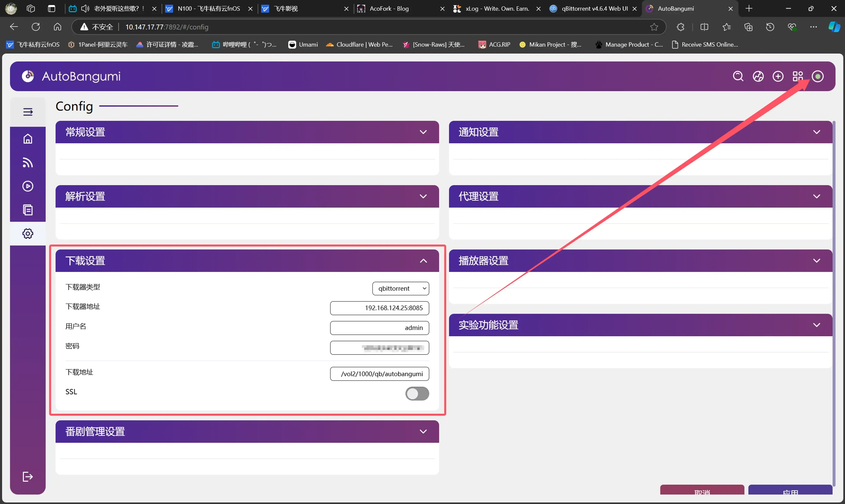Open the player sidebar icon
This screenshot has height=504, width=845.
28,186
